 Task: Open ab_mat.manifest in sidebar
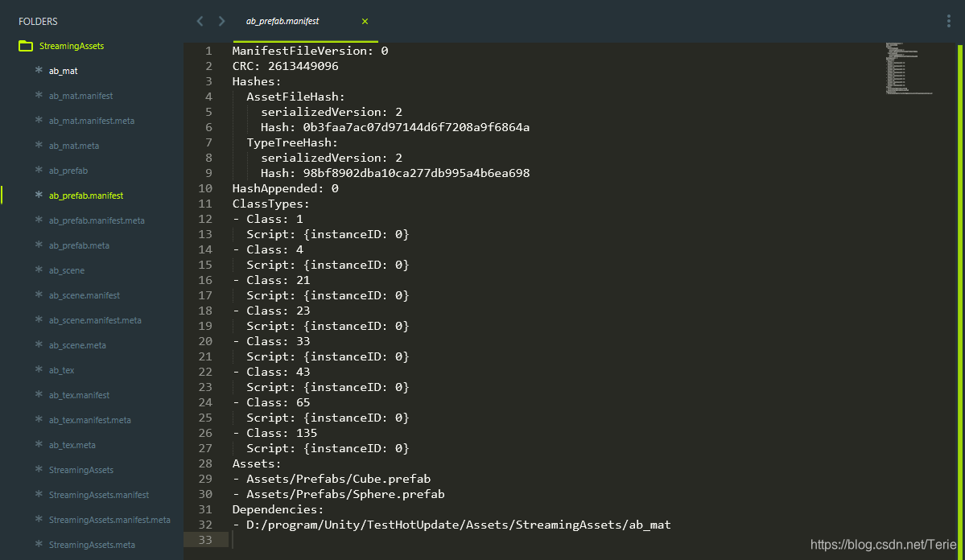[80, 96]
